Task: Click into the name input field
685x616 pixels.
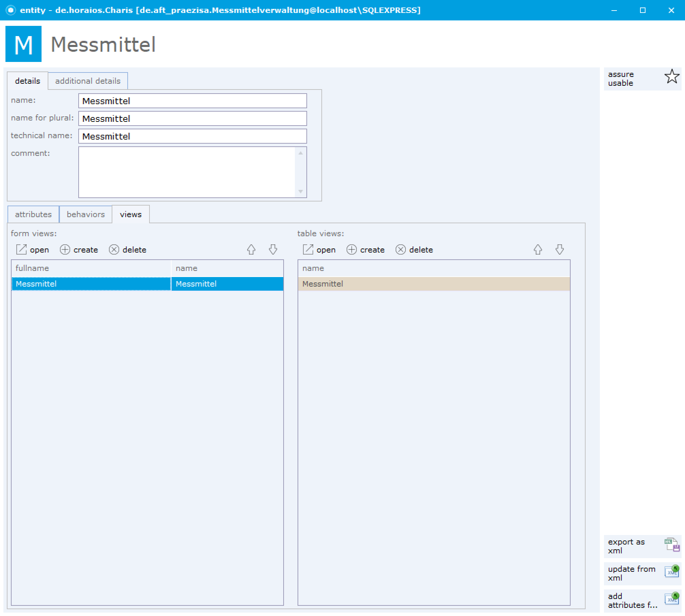Action: click(x=193, y=101)
